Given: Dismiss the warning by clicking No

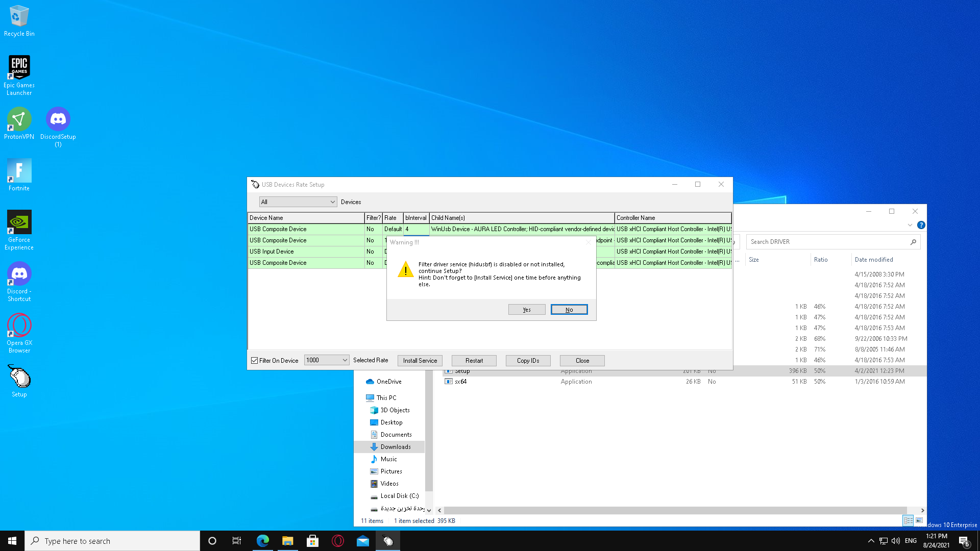Looking at the screenshot, I should (569, 309).
